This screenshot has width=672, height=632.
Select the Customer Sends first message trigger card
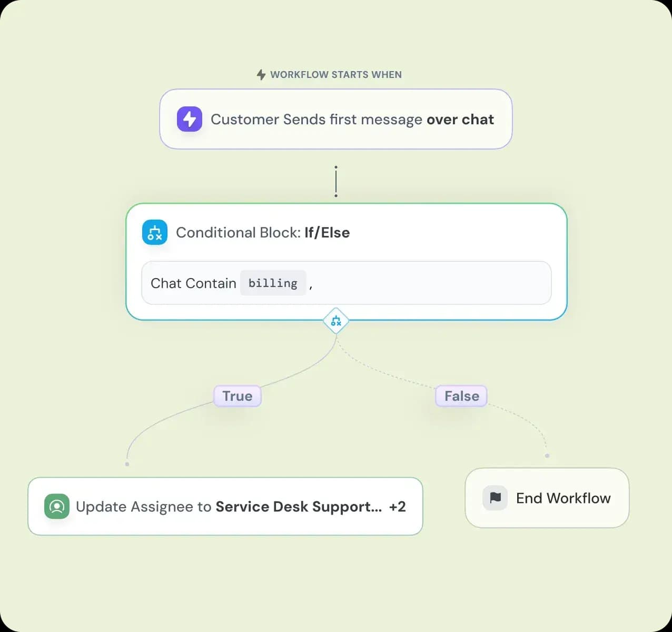(336, 119)
